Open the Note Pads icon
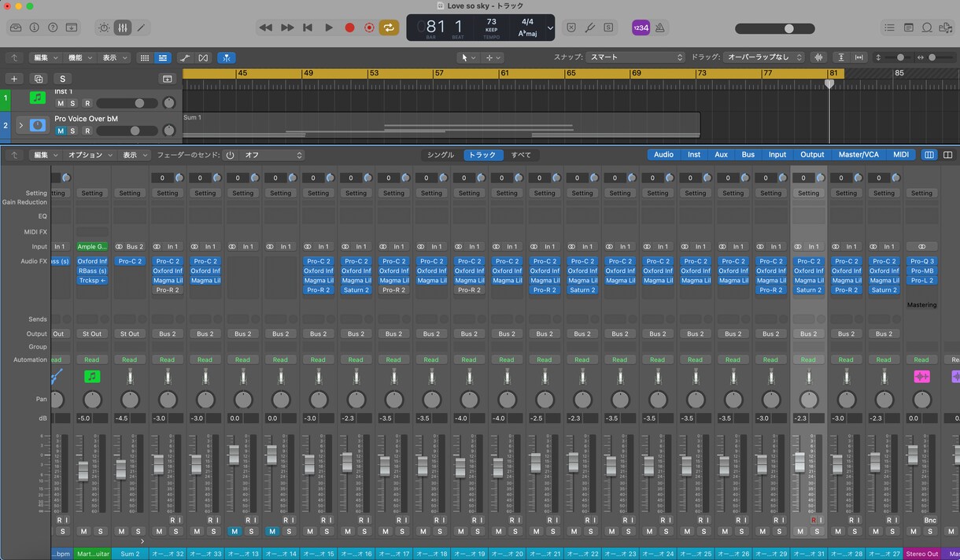Viewport: 960px width, 560px height. 908,28
